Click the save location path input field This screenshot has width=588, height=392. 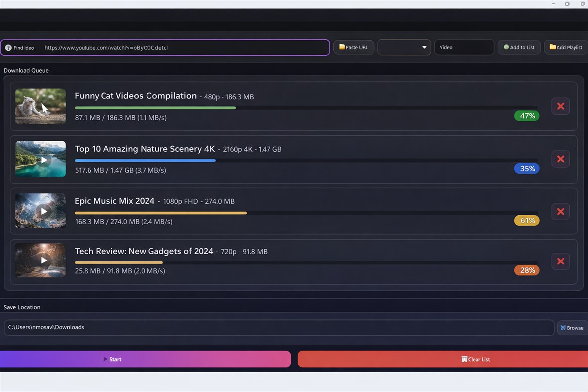pos(279,327)
